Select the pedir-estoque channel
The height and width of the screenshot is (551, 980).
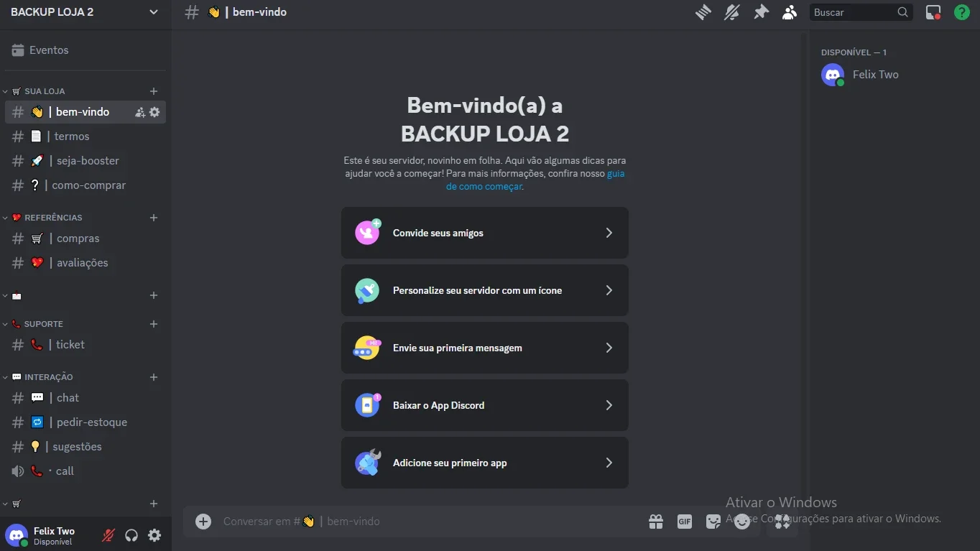coord(85,422)
